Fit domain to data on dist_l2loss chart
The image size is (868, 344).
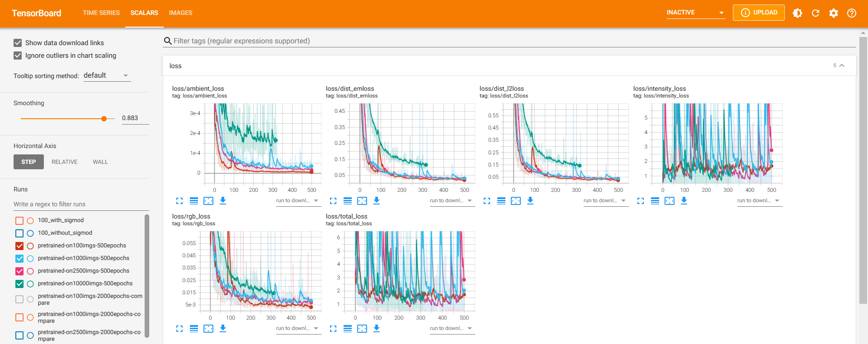(x=516, y=201)
